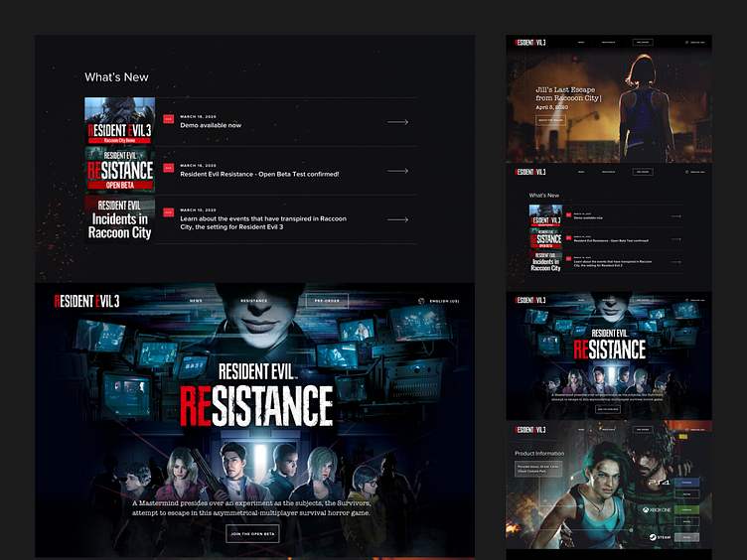Viewport: 747px width, 560px height.
Task: Select RESISTANCE in the large navigation bar
Action: coord(253,301)
